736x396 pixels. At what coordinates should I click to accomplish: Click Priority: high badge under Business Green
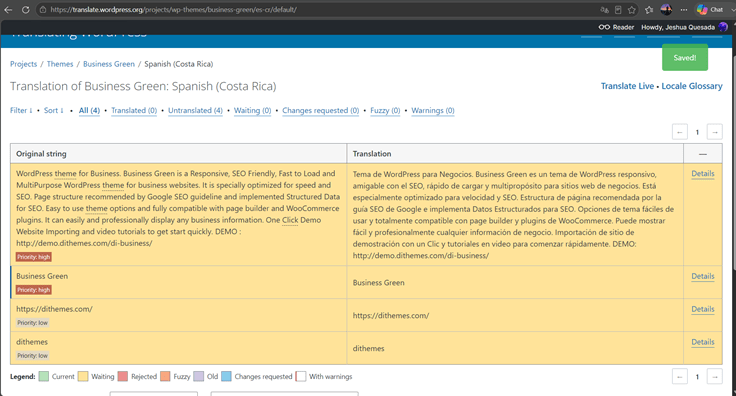pos(33,289)
